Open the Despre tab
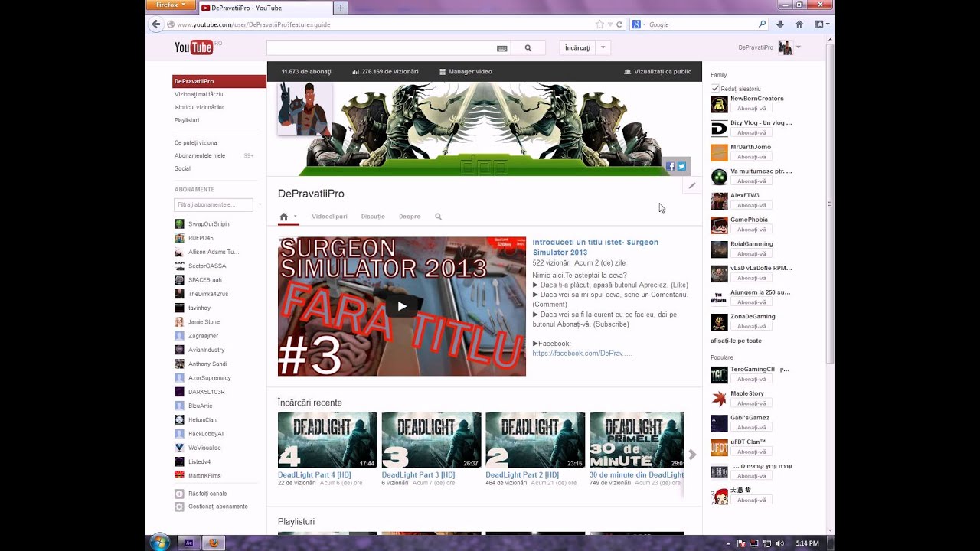Image resolution: width=980 pixels, height=551 pixels. click(410, 217)
